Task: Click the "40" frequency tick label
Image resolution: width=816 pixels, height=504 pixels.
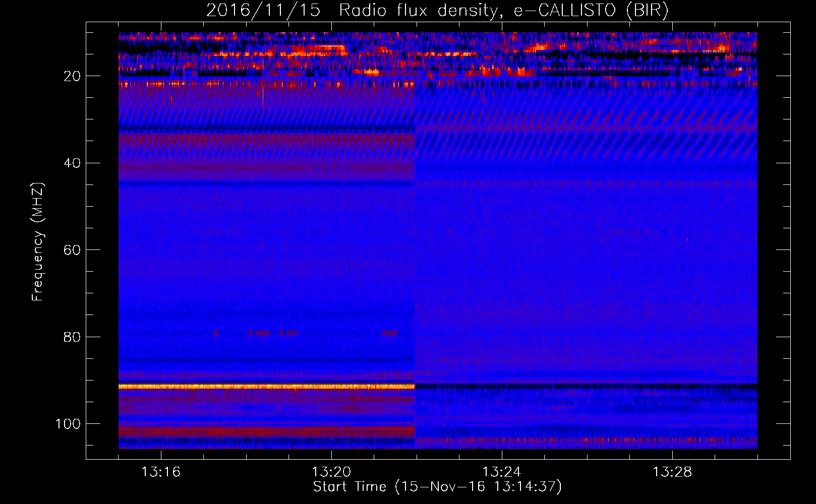Action: click(x=72, y=163)
